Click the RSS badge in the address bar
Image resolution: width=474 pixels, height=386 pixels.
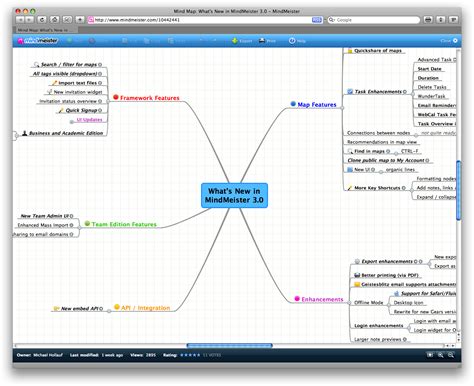pyautogui.click(x=317, y=20)
